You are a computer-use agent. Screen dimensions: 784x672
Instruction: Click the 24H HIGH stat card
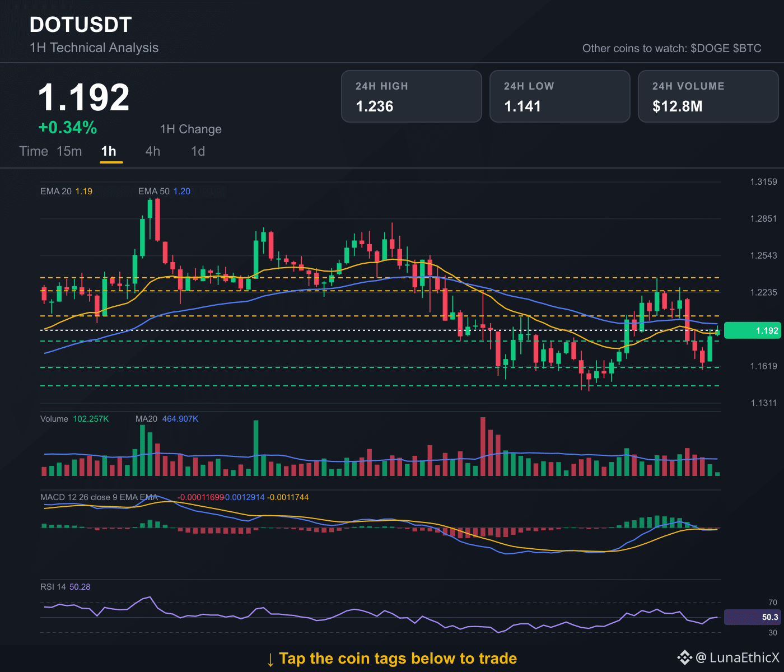click(x=412, y=96)
